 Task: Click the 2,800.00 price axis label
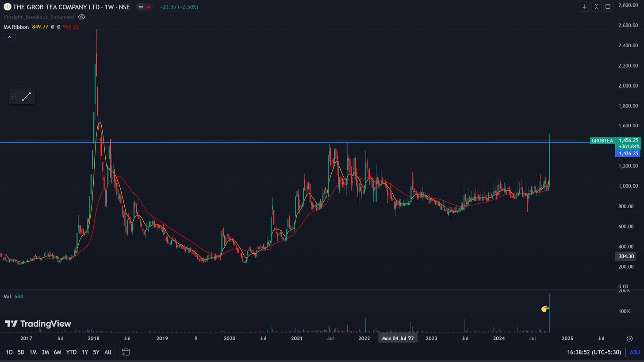628,5
